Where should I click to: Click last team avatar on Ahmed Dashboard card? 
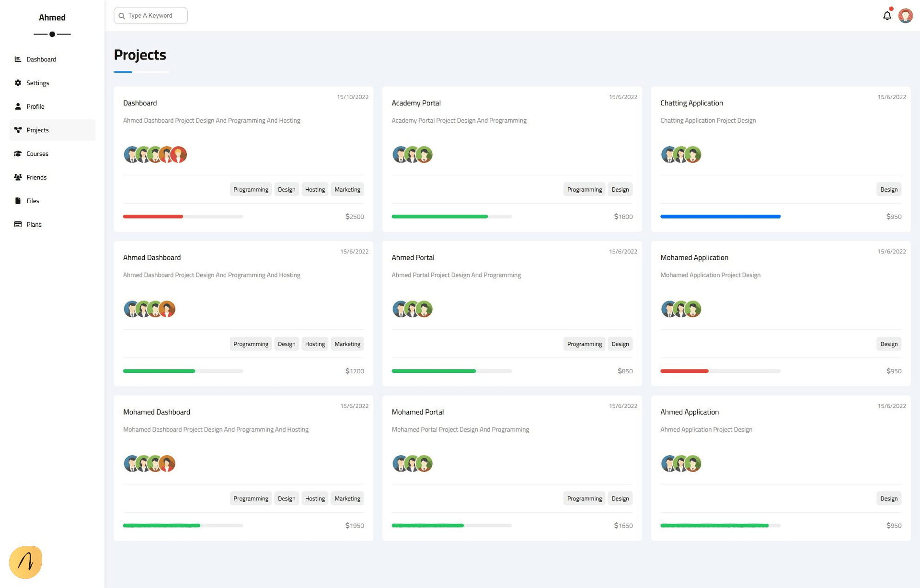(x=167, y=309)
